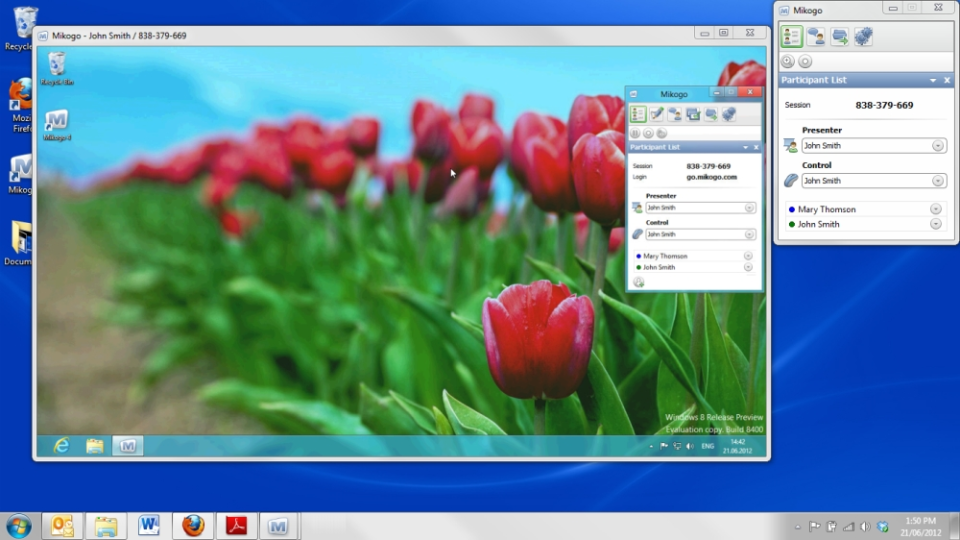Click the whiteboard pencil icon in the shared Mikogo panel
Screen dimensions: 960x540
[656, 114]
